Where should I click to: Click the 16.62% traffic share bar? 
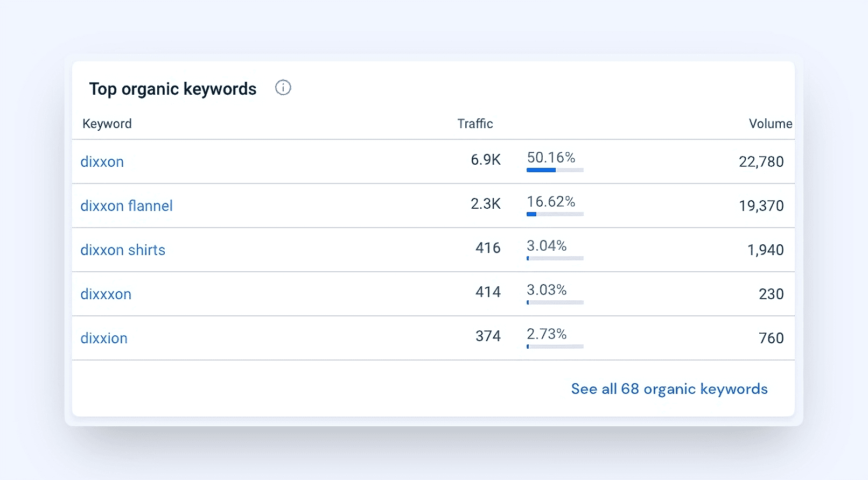[x=555, y=214]
